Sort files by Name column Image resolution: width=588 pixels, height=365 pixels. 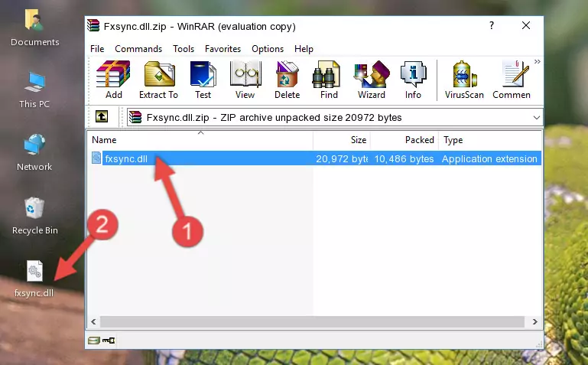click(x=200, y=140)
